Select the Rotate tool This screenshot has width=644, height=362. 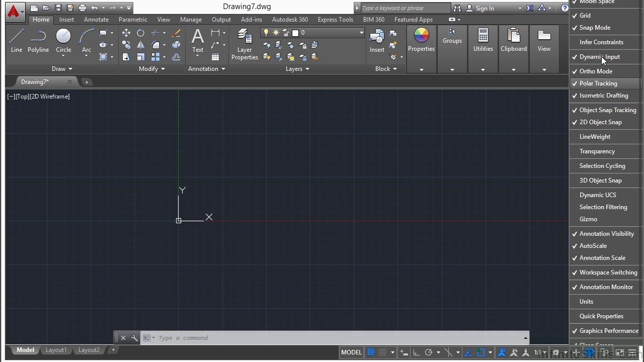point(141,33)
